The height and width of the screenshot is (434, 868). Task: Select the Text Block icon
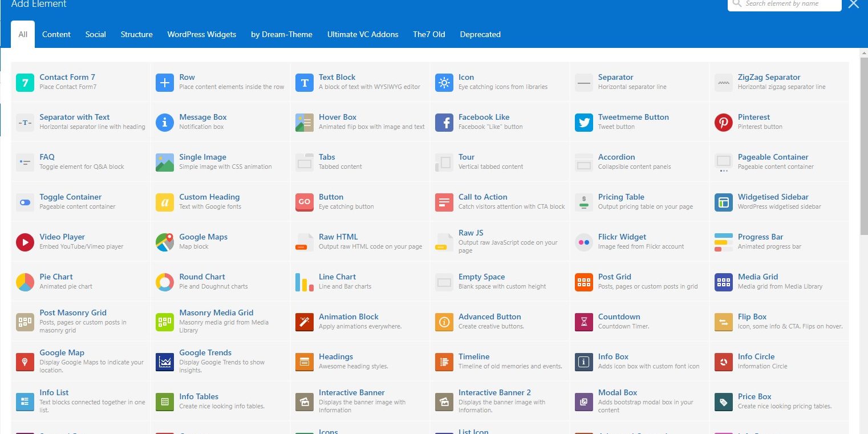(304, 82)
